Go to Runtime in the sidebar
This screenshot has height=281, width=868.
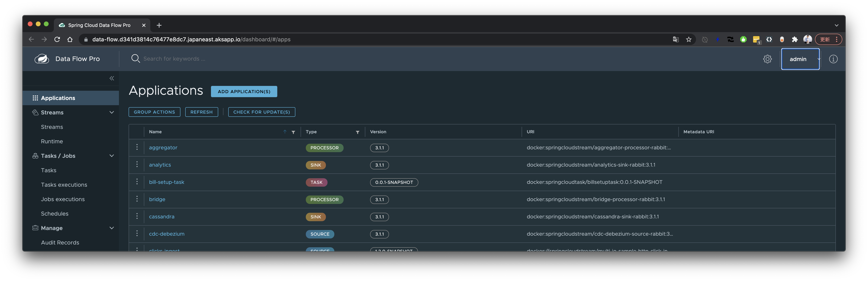(x=52, y=141)
